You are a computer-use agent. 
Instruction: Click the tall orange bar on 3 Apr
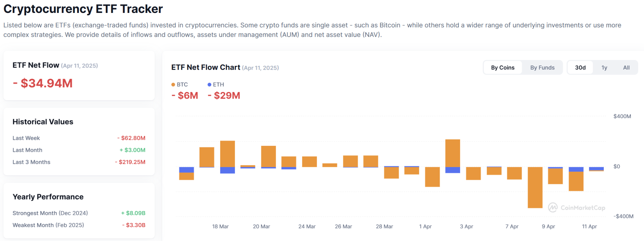tap(452, 153)
